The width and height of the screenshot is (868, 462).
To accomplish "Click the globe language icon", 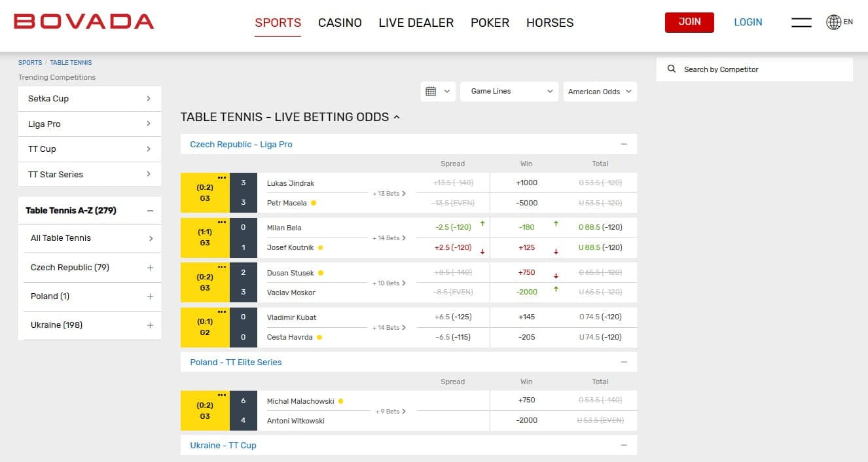I will pos(834,22).
